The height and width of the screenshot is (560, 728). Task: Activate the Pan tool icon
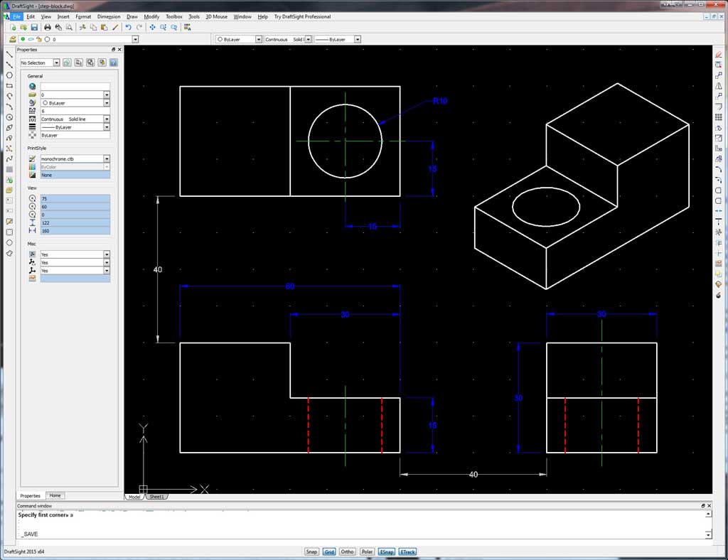pos(152,28)
